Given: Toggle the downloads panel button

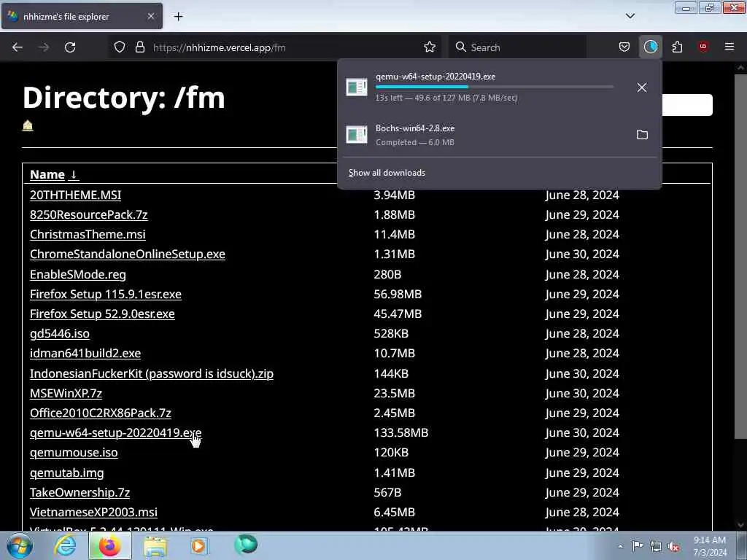Looking at the screenshot, I should point(650,47).
